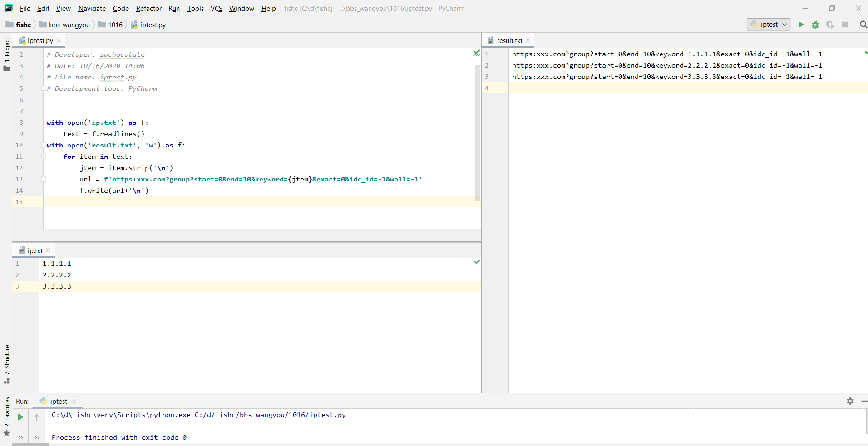Open Search Everywhere magnifier icon

[x=863, y=25]
